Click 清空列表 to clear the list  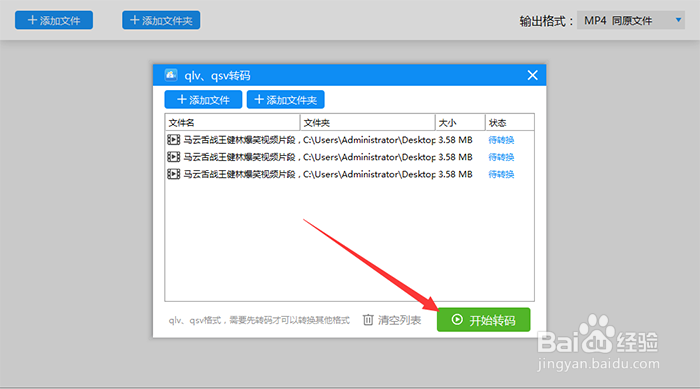pyautogui.click(x=399, y=320)
